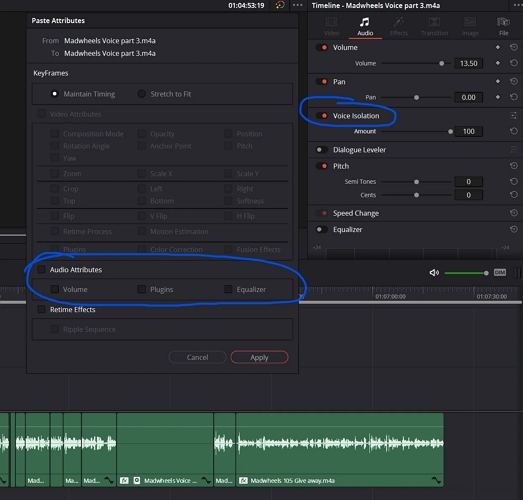Screen dimensions: 523x500
Task: Click the Apply button
Action: (259, 357)
